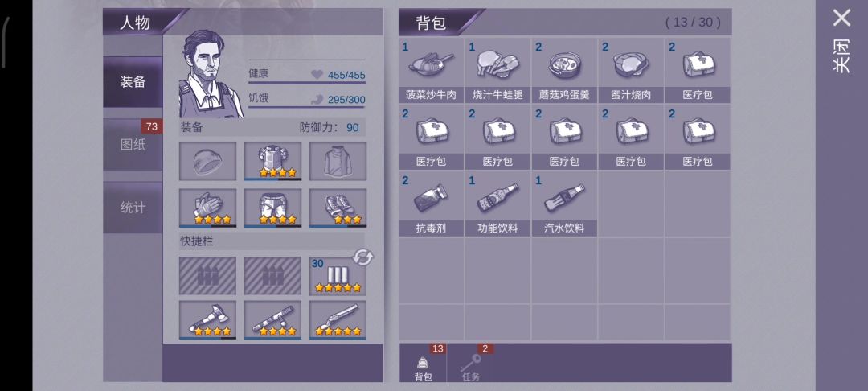Viewport: 868px width, 391px height.
Task: Pick the 汽水饮料 soda bottle
Action: [x=564, y=204]
